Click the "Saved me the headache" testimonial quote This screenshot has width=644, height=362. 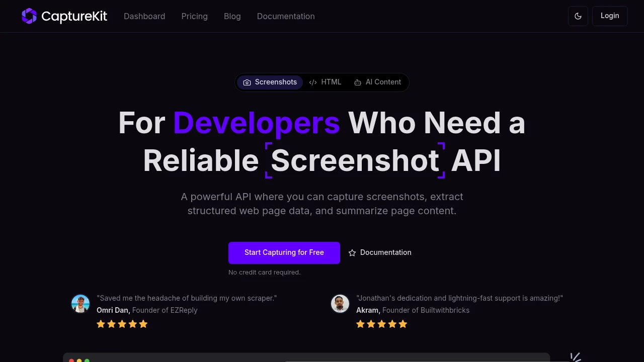click(187, 298)
